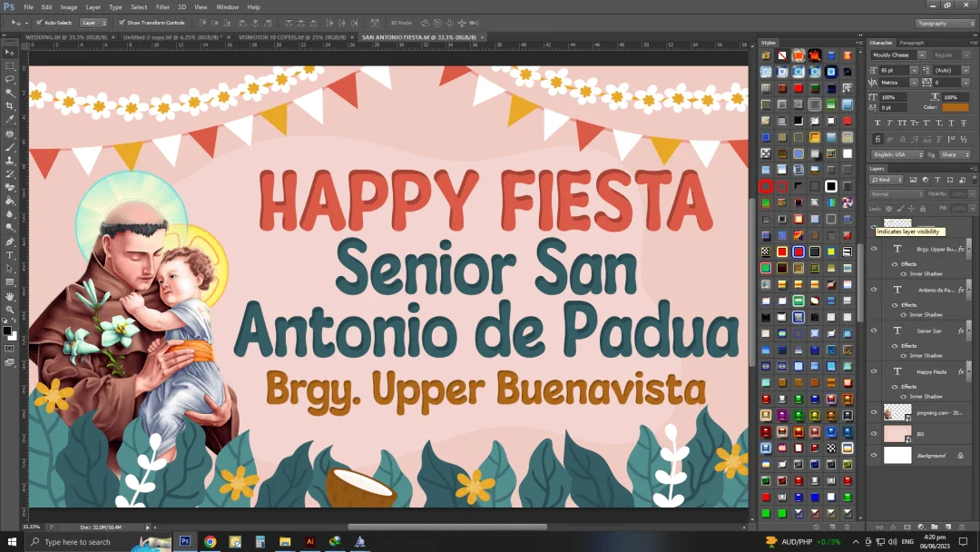Viewport: 980px width, 552px height.
Task: Hide the Background layer
Action: point(874,455)
